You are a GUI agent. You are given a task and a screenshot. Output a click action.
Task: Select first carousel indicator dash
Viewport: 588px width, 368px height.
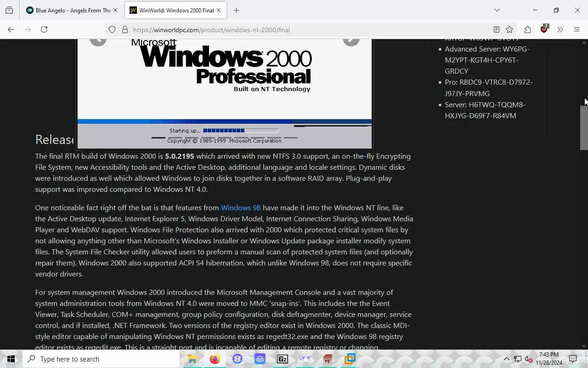coord(158,138)
